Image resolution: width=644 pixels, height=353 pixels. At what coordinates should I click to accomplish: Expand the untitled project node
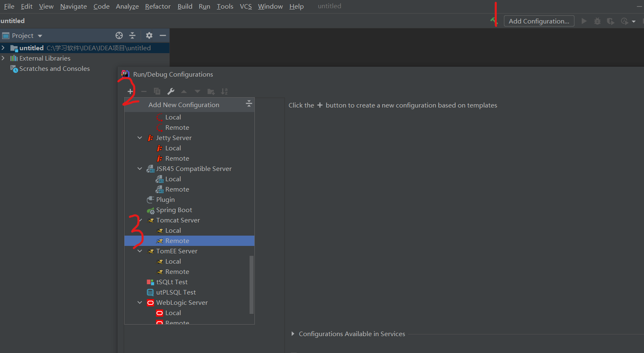[x=3, y=48]
